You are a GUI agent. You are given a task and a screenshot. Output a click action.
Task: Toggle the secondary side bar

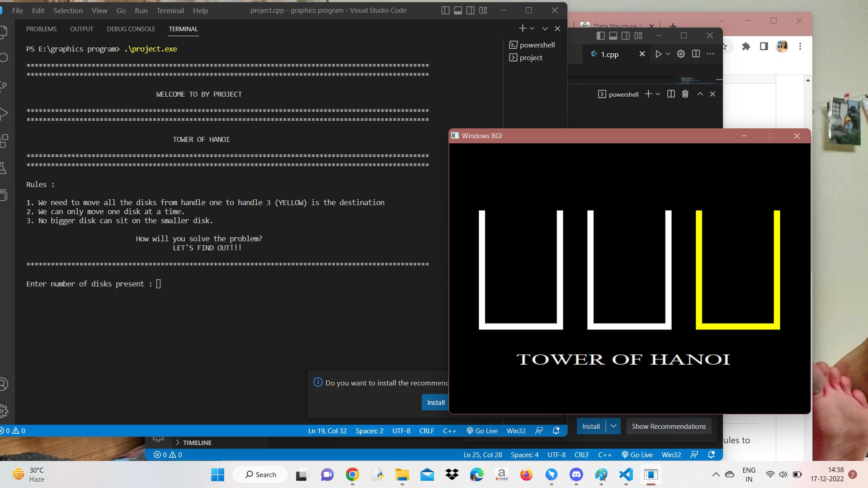point(470,10)
